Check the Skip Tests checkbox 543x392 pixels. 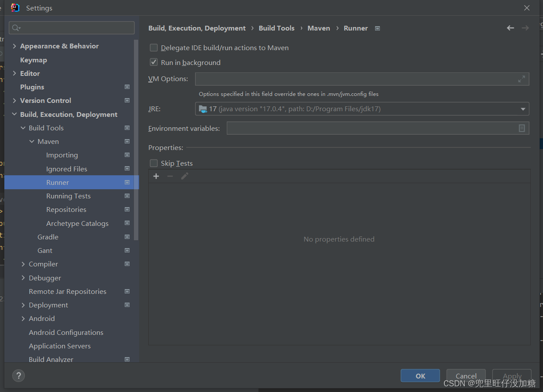(x=154, y=163)
